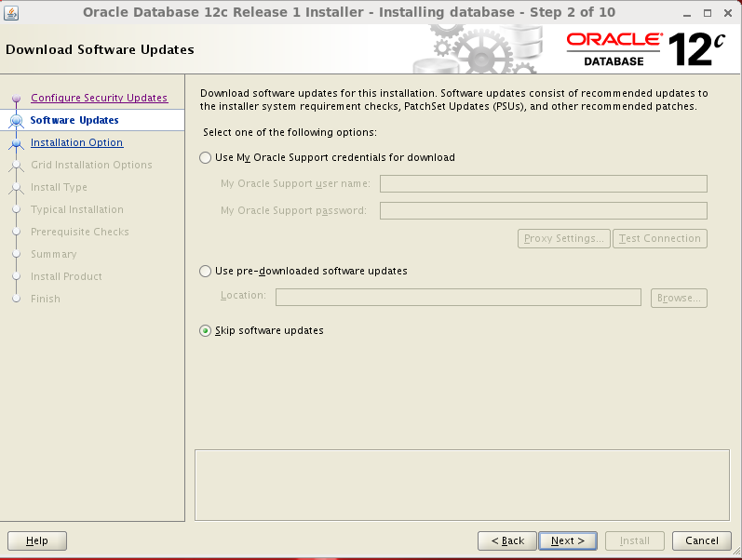
Task: Click 'Location:' label
Action: [x=243, y=295]
